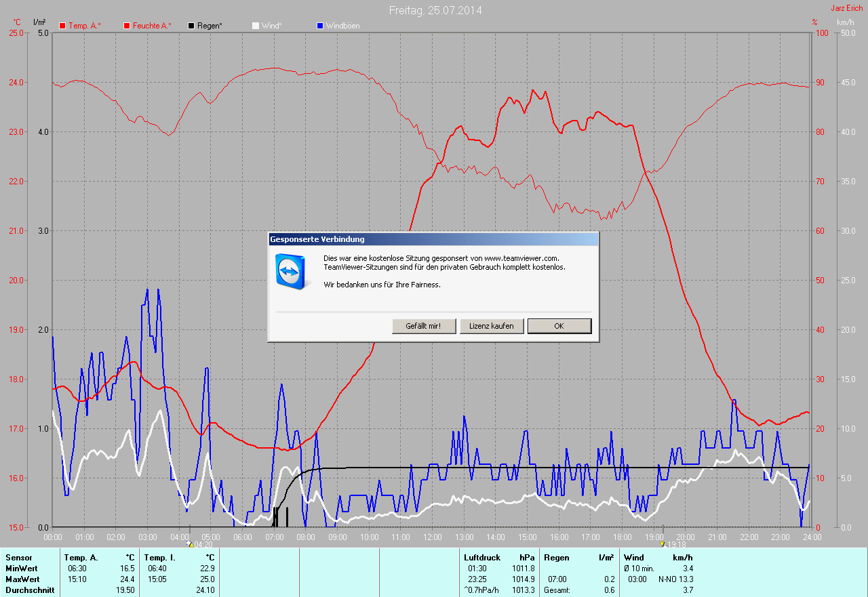Click the pressure trend "^0.7hPa/h"

point(481,590)
